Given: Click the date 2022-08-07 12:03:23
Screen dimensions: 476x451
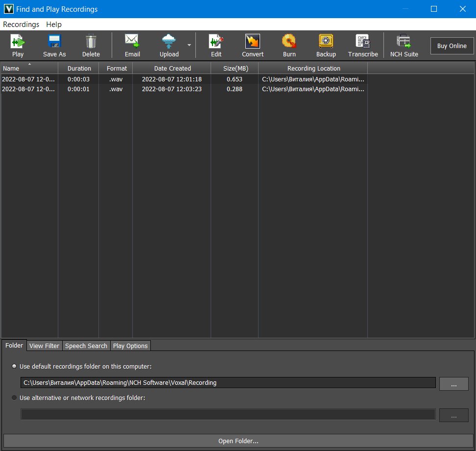Looking at the screenshot, I should (x=172, y=89).
